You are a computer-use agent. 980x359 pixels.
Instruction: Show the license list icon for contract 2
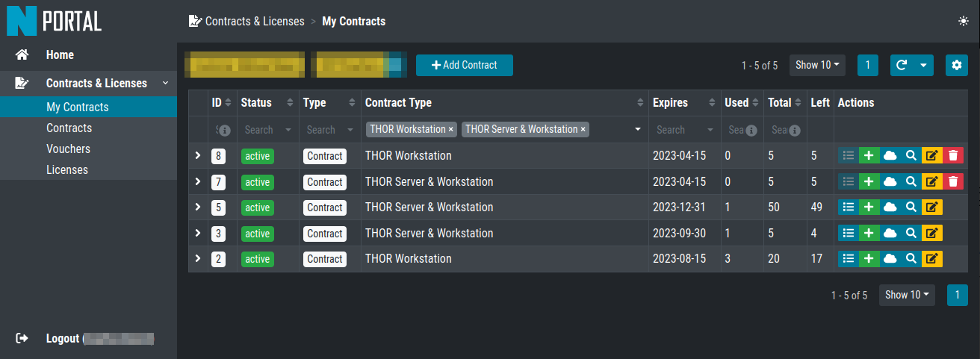point(848,259)
